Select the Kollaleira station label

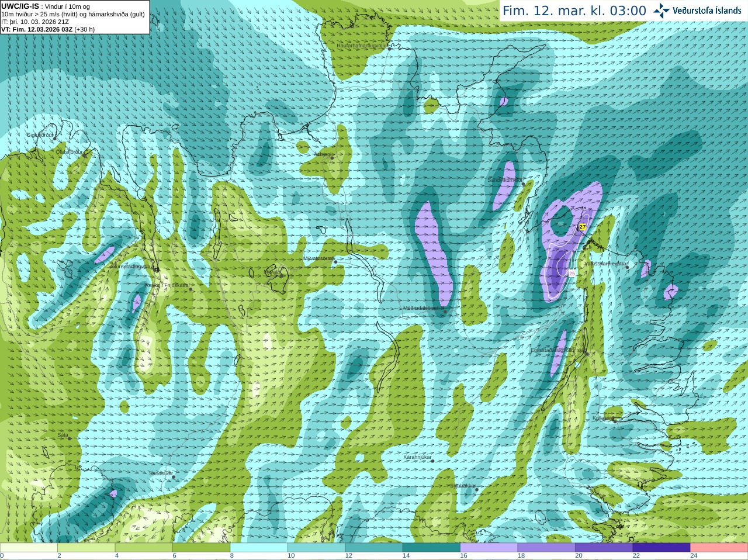coord(602,418)
